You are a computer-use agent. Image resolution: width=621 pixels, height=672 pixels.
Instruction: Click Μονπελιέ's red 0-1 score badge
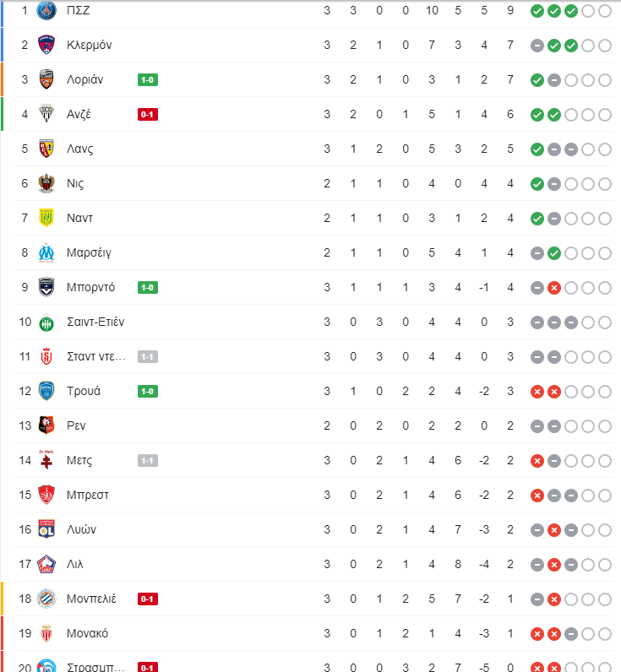[x=148, y=599]
